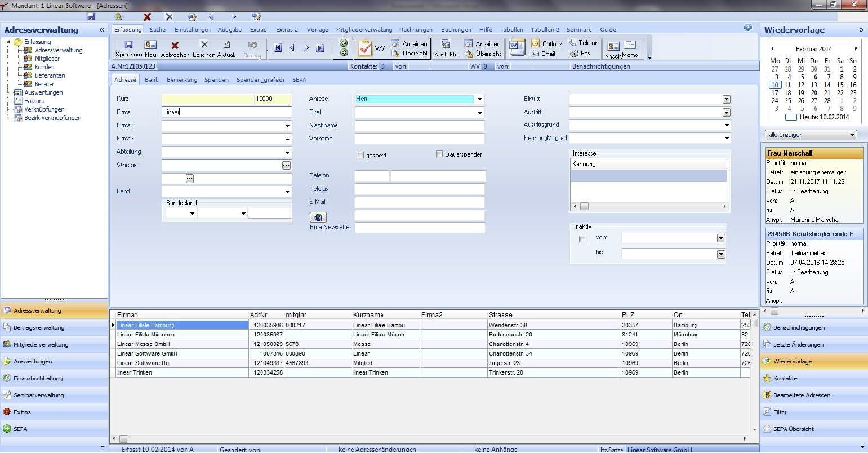Open Finanzbuchhaltung in left navigation
Image resolution: width=868 pixels, height=453 pixels.
point(38,378)
